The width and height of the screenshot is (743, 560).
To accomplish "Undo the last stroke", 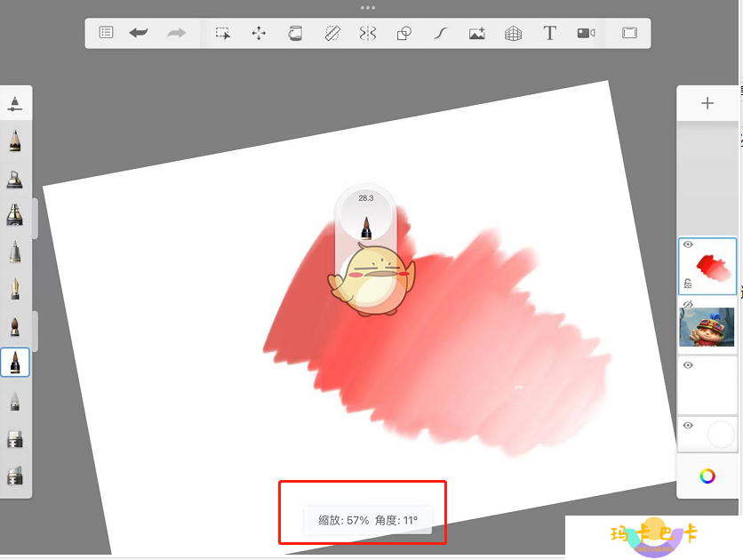I will 139,33.
